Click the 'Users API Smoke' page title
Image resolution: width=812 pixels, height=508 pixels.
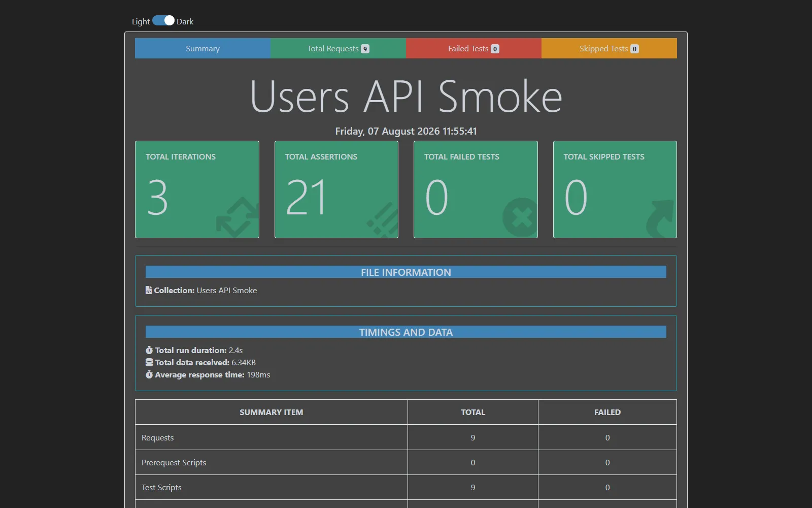click(406, 96)
